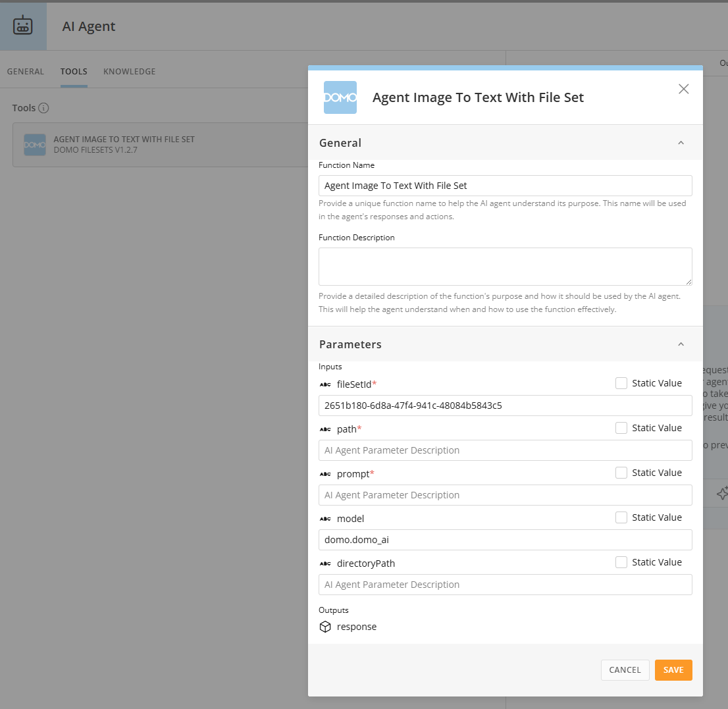The height and width of the screenshot is (709, 728).
Task: Click the Cancel button
Action: coord(625,670)
